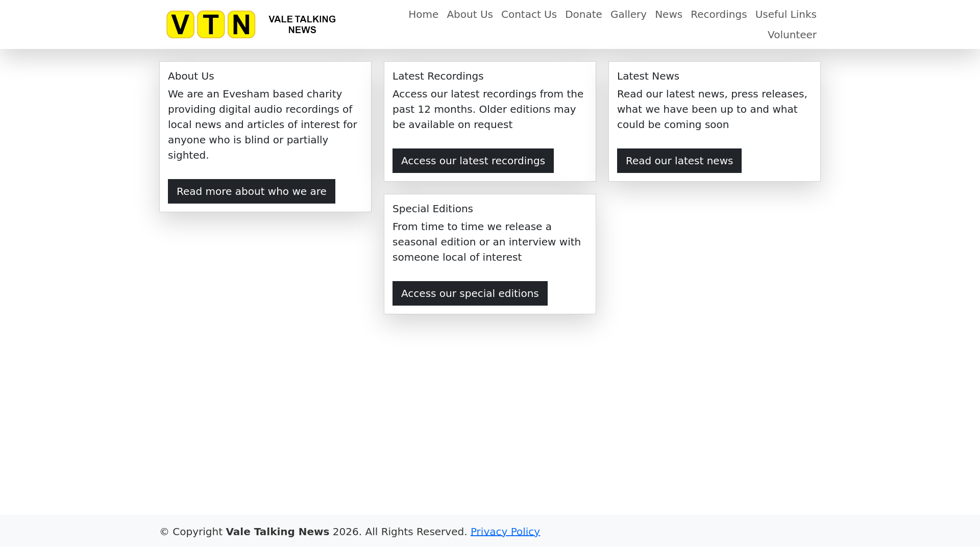Click the VTN Vale Talking News logo
980x551 pixels.
[x=251, y=24]
